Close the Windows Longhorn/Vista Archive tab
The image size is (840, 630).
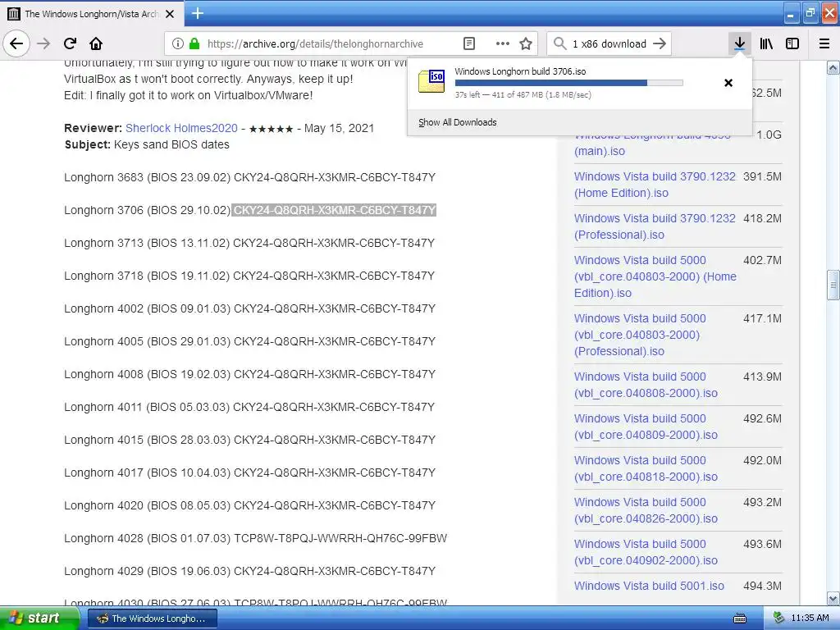coord(169,14)
